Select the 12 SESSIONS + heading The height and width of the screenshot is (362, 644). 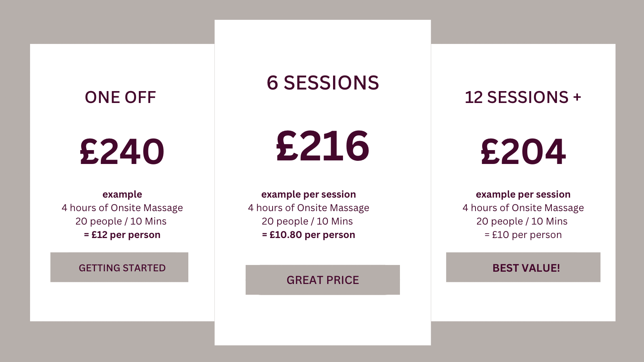[523, 97]
